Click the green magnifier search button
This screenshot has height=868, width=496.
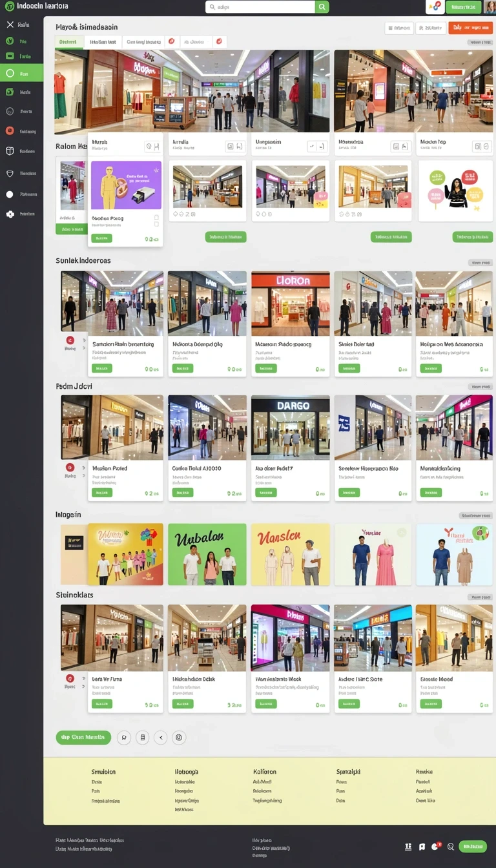(x=322, y=7)
